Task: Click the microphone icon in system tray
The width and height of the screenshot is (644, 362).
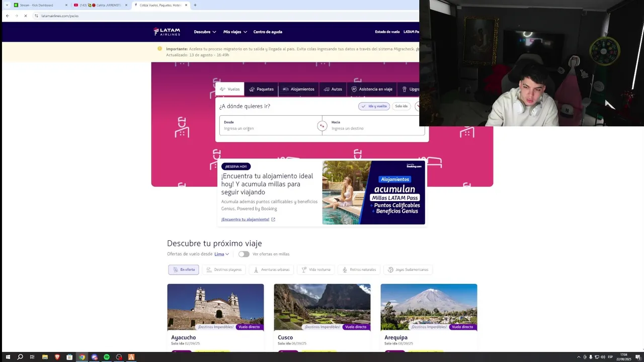Action: (591, 357)
